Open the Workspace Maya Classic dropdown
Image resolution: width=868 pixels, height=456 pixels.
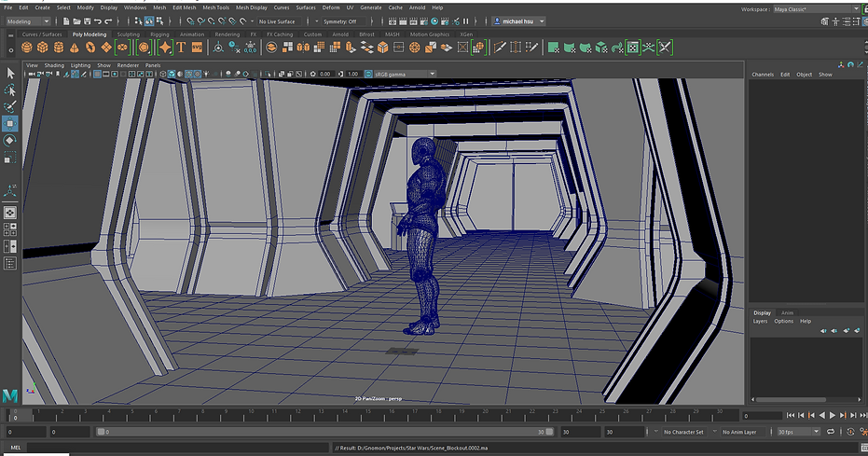(816, 8)
